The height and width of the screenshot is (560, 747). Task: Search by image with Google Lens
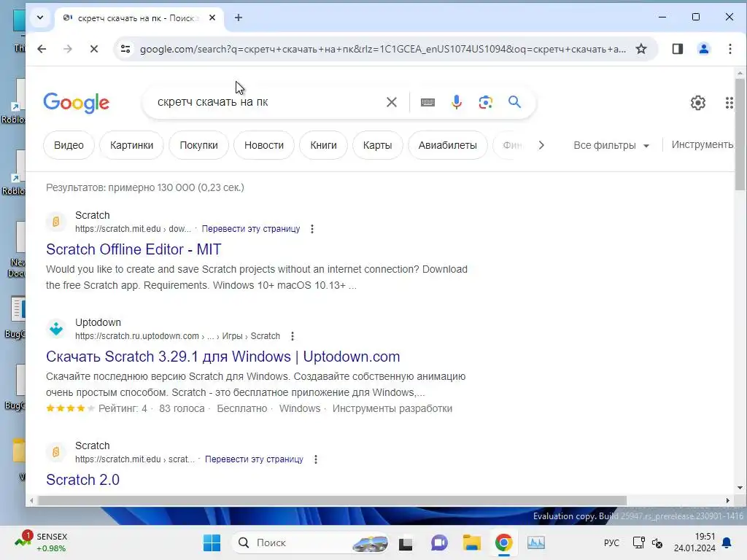point(485,102)
